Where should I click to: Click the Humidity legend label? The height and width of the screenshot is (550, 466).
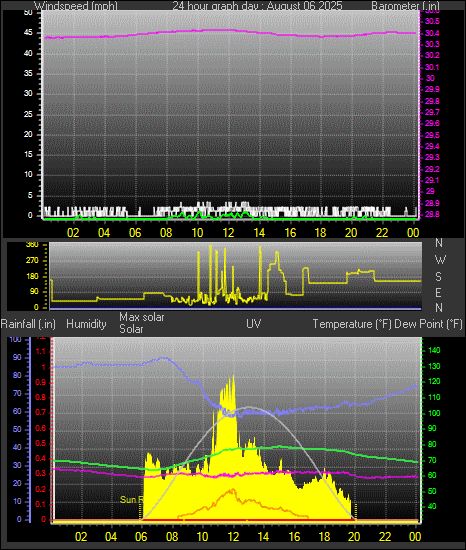(86, 324)
